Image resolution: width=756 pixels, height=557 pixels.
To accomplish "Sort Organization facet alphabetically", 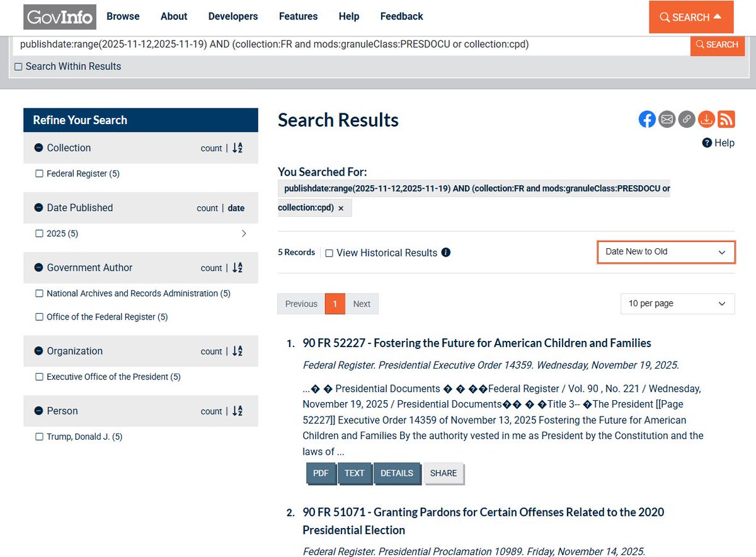I will [x=238, y=352].
